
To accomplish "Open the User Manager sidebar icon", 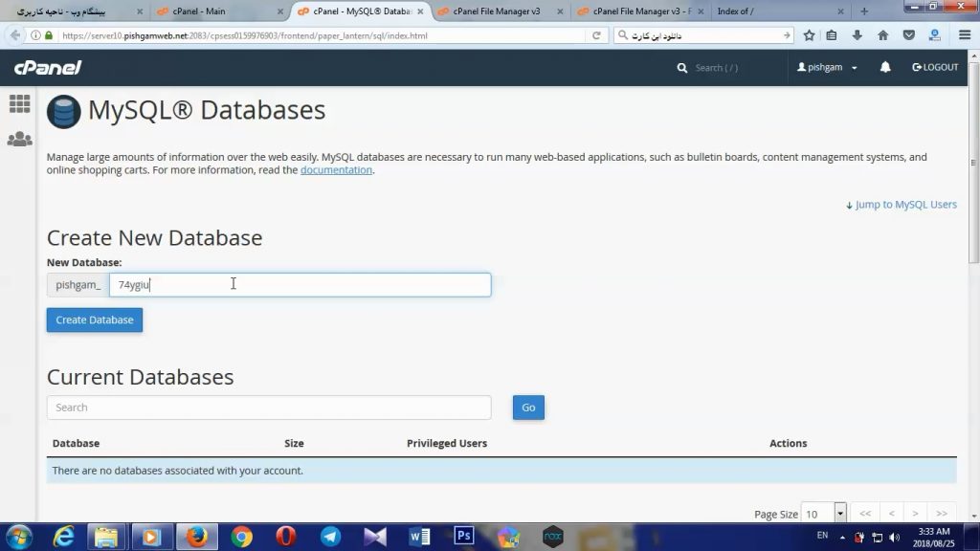I will (19, 139).
